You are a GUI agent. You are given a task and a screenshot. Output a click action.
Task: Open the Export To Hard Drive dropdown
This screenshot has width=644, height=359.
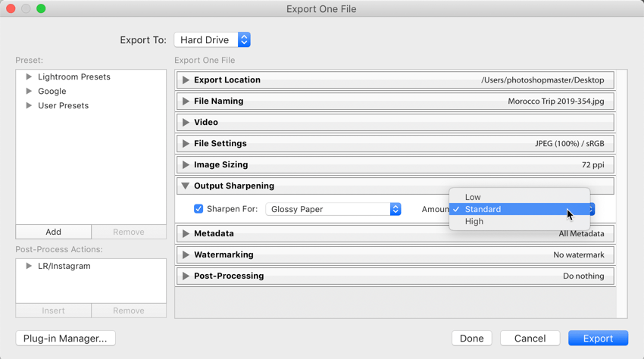coord(212,40)
